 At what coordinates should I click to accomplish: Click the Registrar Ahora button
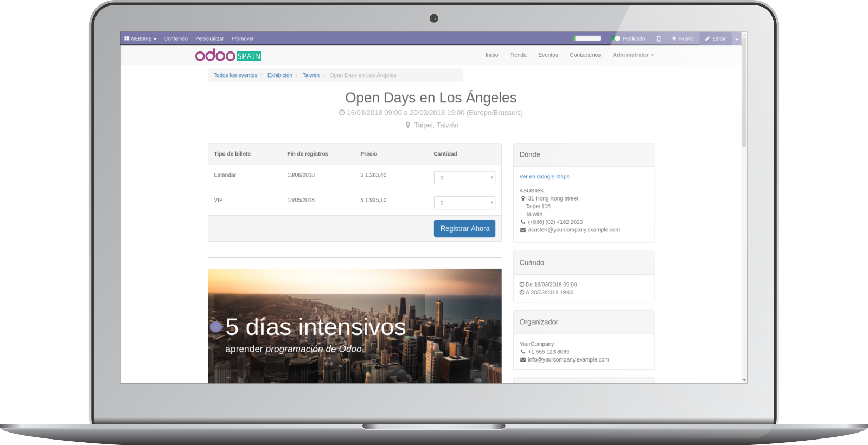[464, 229]
